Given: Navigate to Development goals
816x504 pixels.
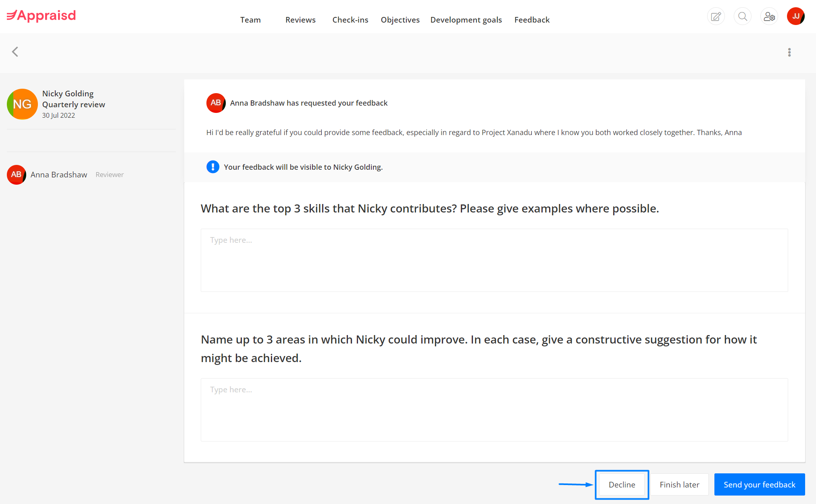Looking at the screenshot, I should click(x=466, y=20).
